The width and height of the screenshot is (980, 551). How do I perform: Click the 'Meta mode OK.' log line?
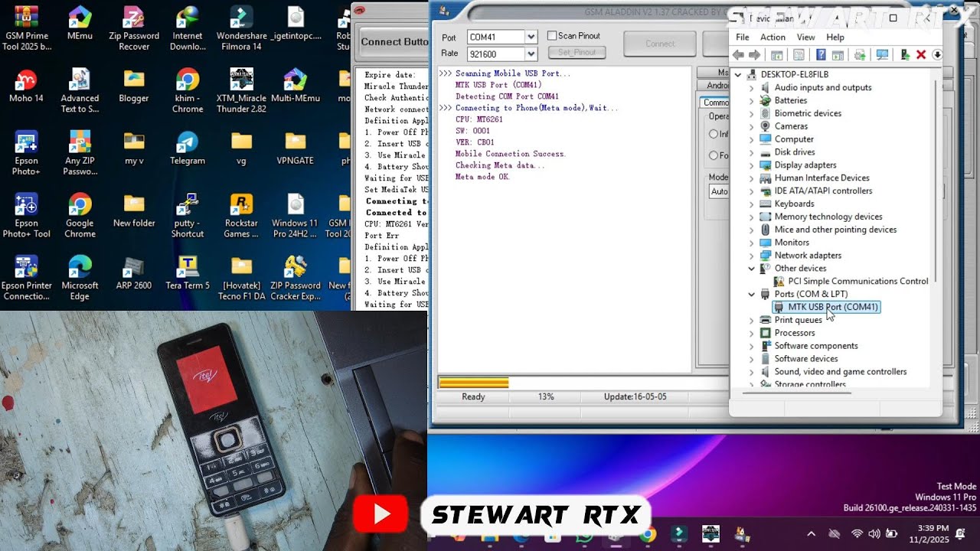[482, 177]
